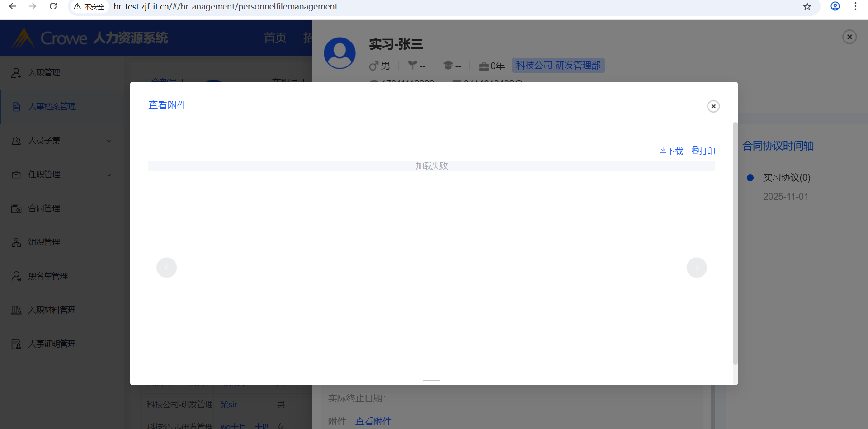Go to the next attachment with right arrow
The image size is (868, 429).
click(697, 268)
